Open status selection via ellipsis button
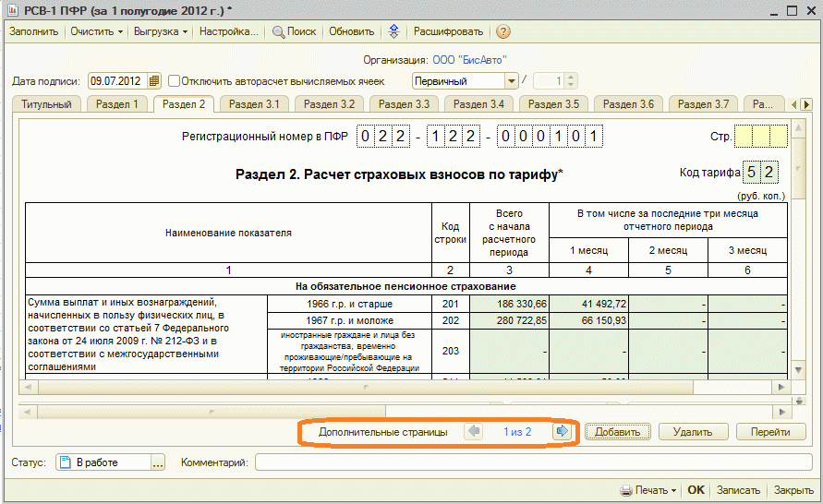 [158, 462]
